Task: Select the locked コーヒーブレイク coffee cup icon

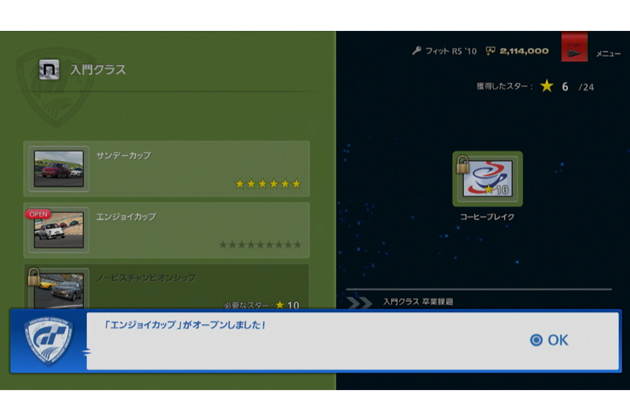Action: click(487, 179)
